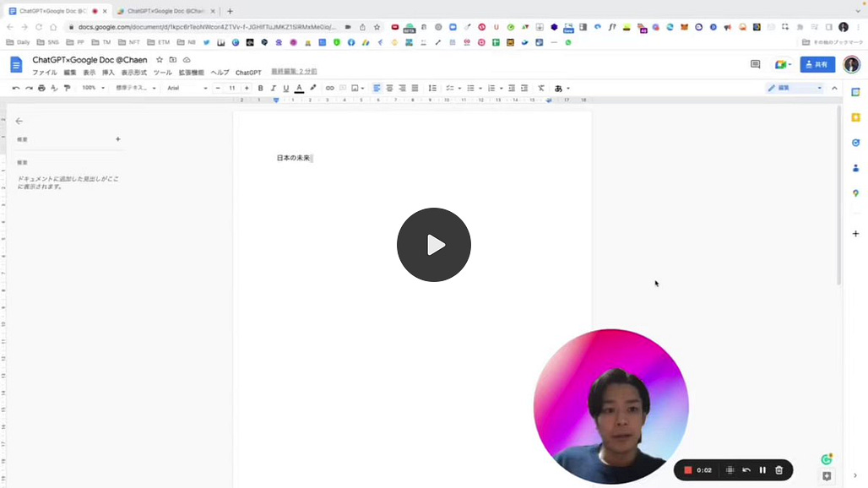Select the highlight color pen icon

312,88
